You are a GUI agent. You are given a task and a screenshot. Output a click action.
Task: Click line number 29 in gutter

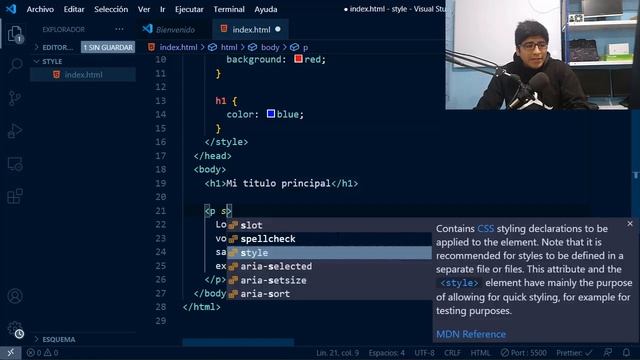pyautogui.click(x=161, y=321)
